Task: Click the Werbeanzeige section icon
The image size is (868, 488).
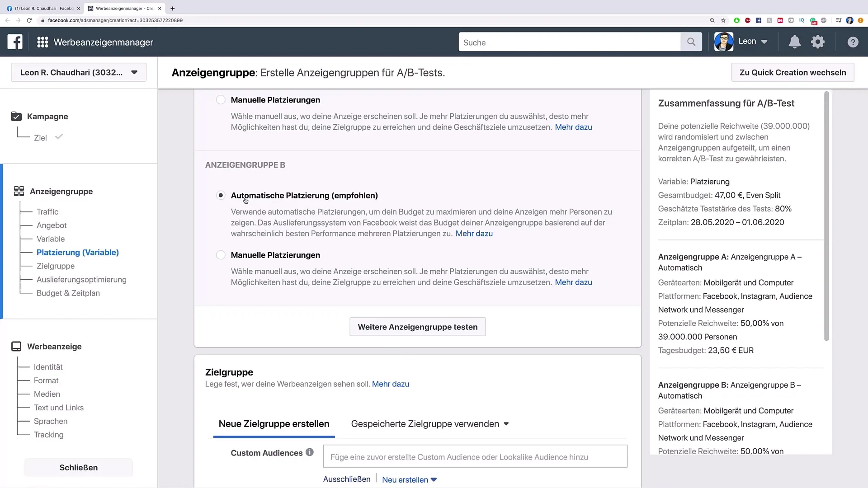Action: [x=16, y=347]
